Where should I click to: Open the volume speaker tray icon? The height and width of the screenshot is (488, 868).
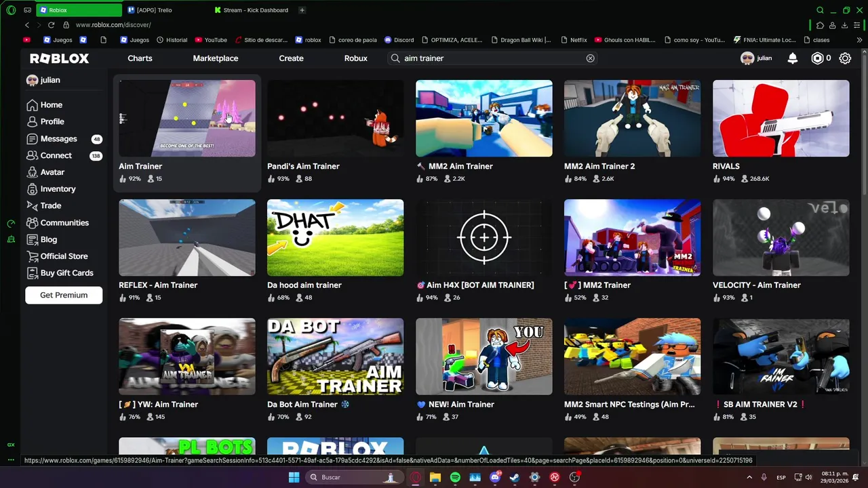808,477
